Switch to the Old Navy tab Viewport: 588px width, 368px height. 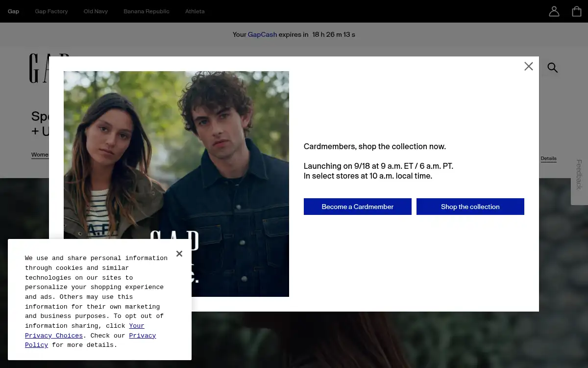[x=96, y=11]
